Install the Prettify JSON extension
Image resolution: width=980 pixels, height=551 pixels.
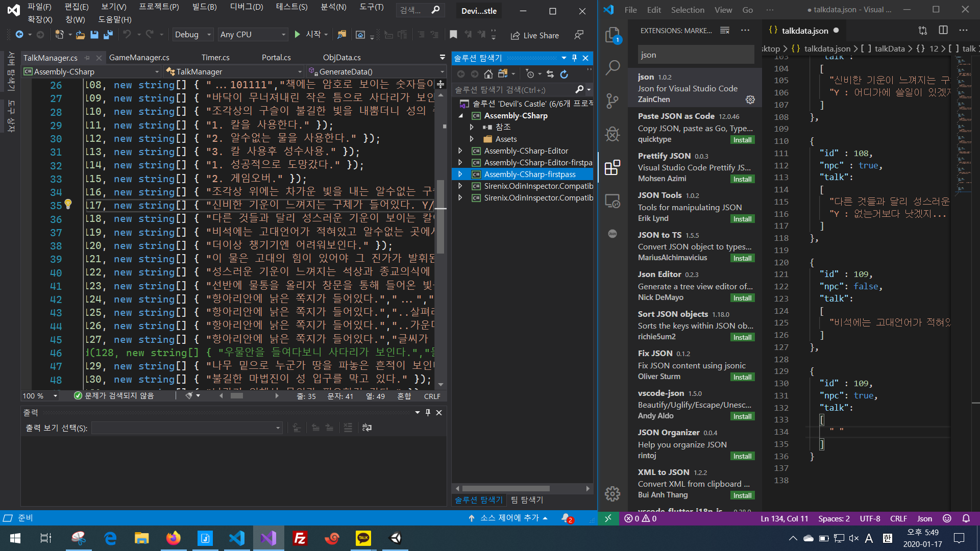point(742,179)
